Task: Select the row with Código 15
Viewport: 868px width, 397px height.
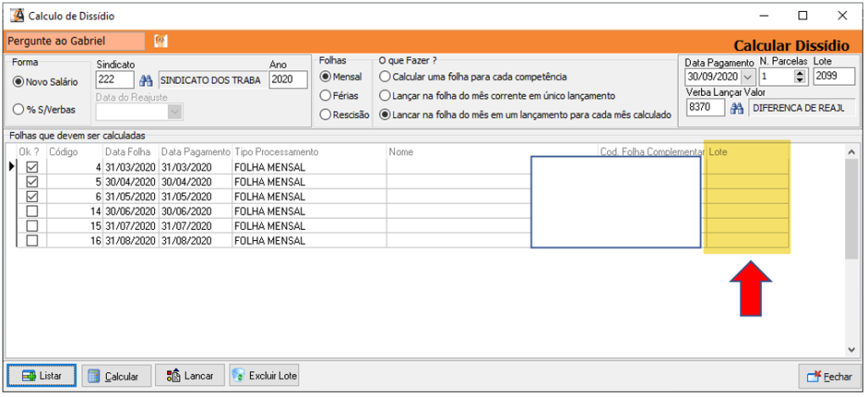Action: (402, 226)
